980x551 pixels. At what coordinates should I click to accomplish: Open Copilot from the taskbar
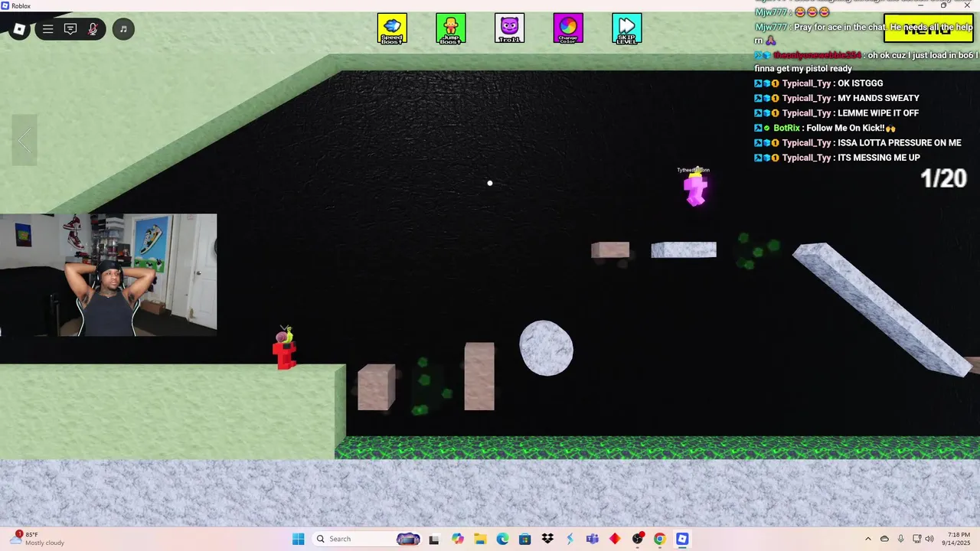(458, 539)
